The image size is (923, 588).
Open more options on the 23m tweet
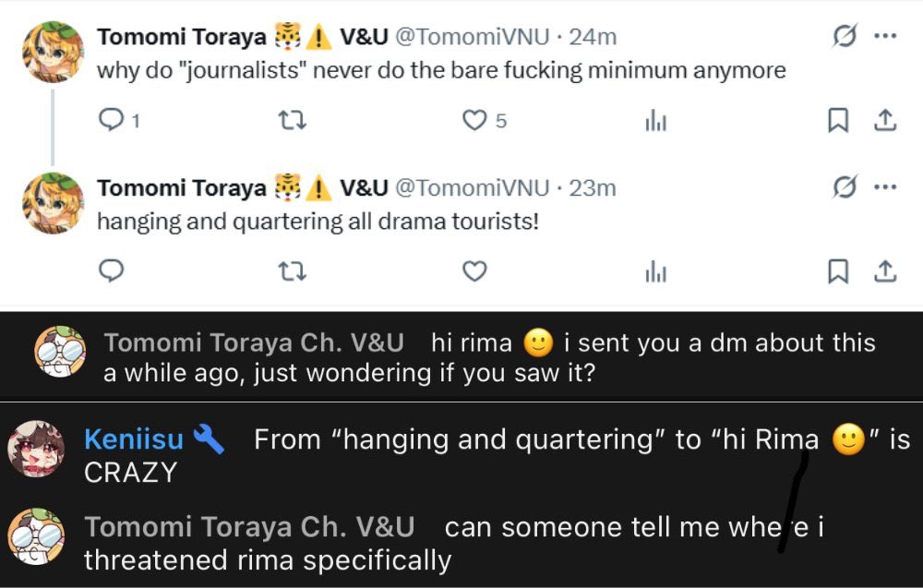click(885, 187)
